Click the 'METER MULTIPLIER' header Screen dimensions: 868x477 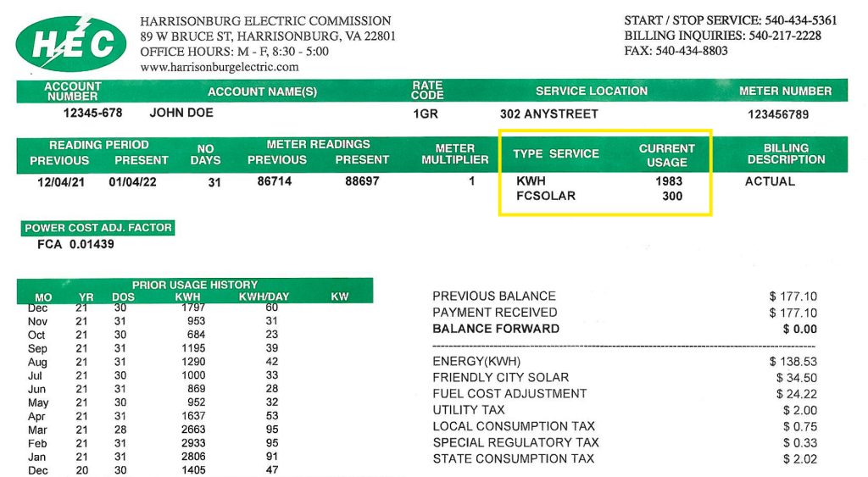[454, 154]
